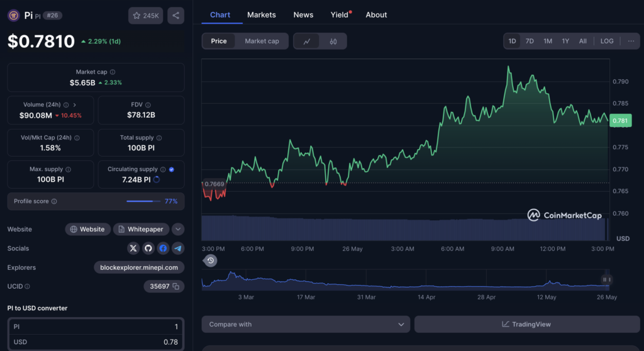Viewport: 644px width, 351px height.
Task: Open the Whitepaper link button
Action: click(141, 230)
